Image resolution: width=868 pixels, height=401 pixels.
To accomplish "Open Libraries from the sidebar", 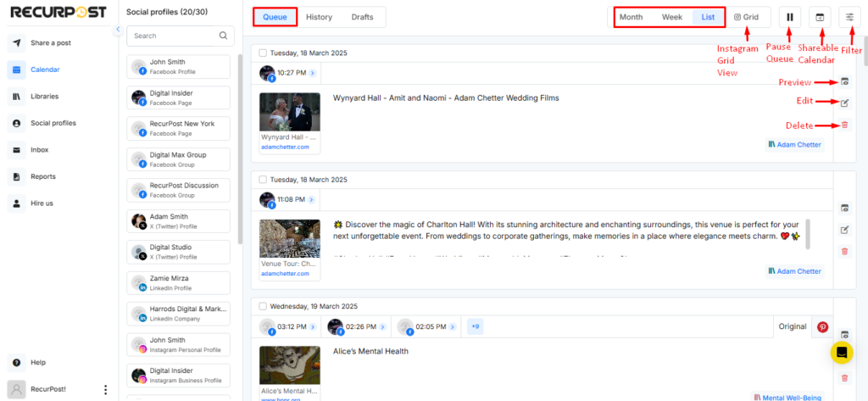I will tap(33, 97).
